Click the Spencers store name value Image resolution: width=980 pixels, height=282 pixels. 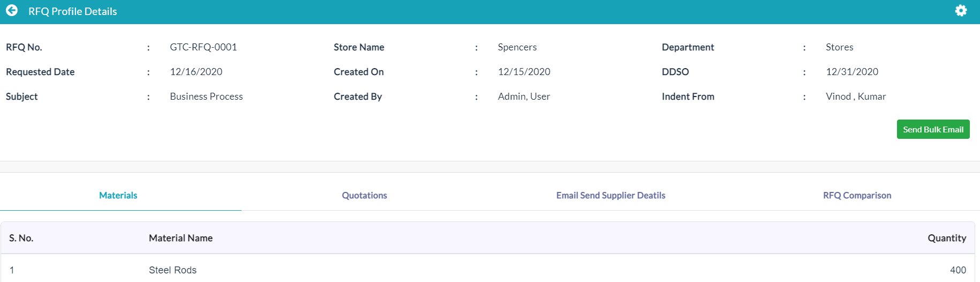517,47
